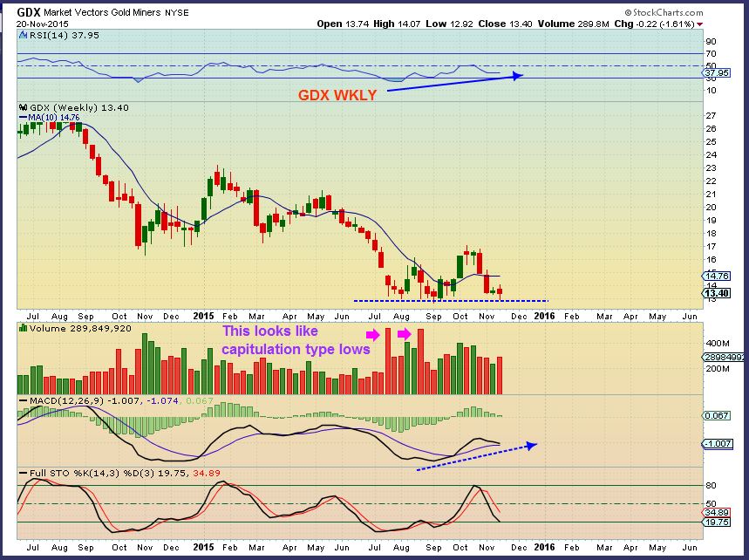Click 2016 on the price chart time axis

[544, 316]
